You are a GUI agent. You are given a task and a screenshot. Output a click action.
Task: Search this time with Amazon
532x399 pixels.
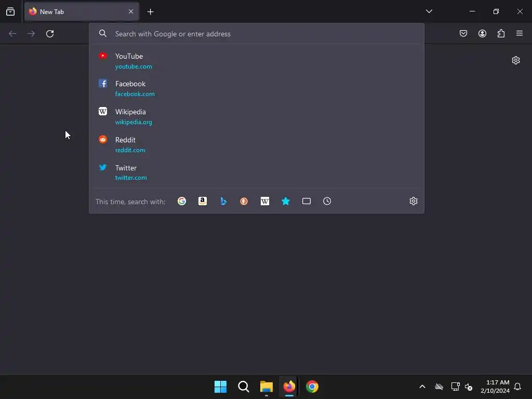pyautogui.click(x=203, y=201)
